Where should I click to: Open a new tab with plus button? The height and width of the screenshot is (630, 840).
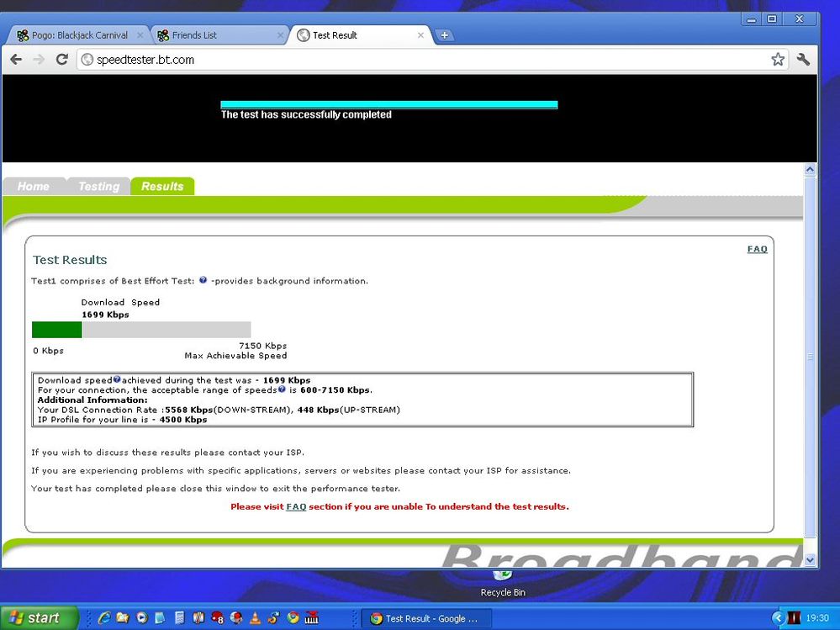click(x=444, y=35)
